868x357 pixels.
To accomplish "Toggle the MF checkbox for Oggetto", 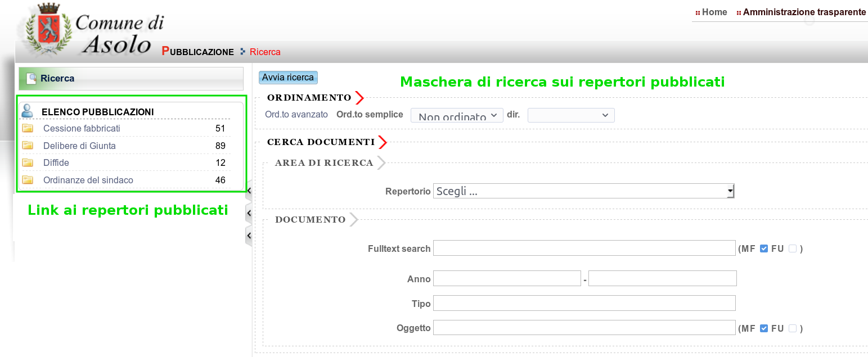I will (763, 328).
